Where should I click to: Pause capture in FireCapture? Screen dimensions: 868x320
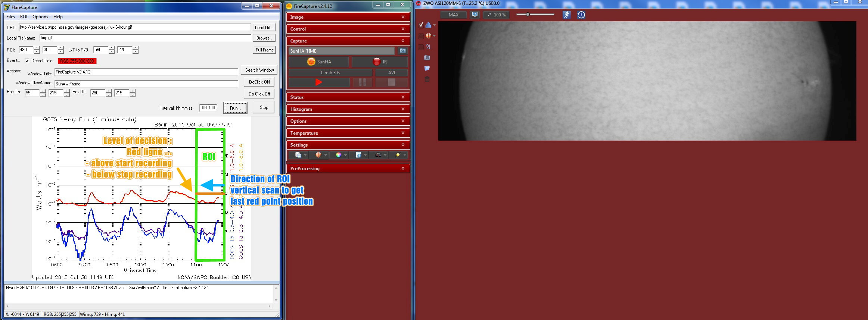tap(362, 82)
